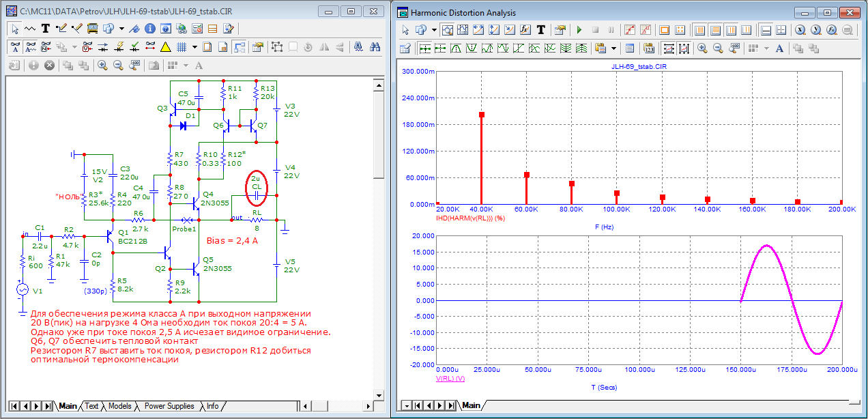
Task: Click the 'Bias = 2,4 A' text in schematic
Action: click(233, 240)
